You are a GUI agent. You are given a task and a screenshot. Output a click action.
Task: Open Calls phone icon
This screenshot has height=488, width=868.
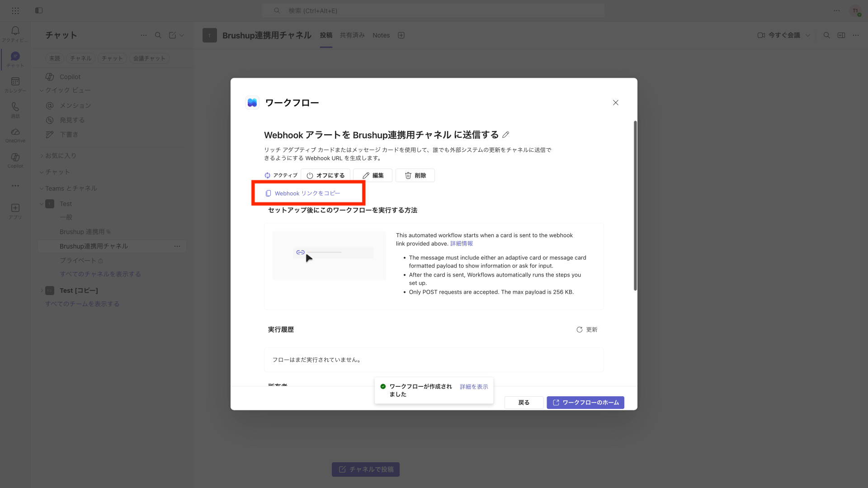tap(15, 109)
